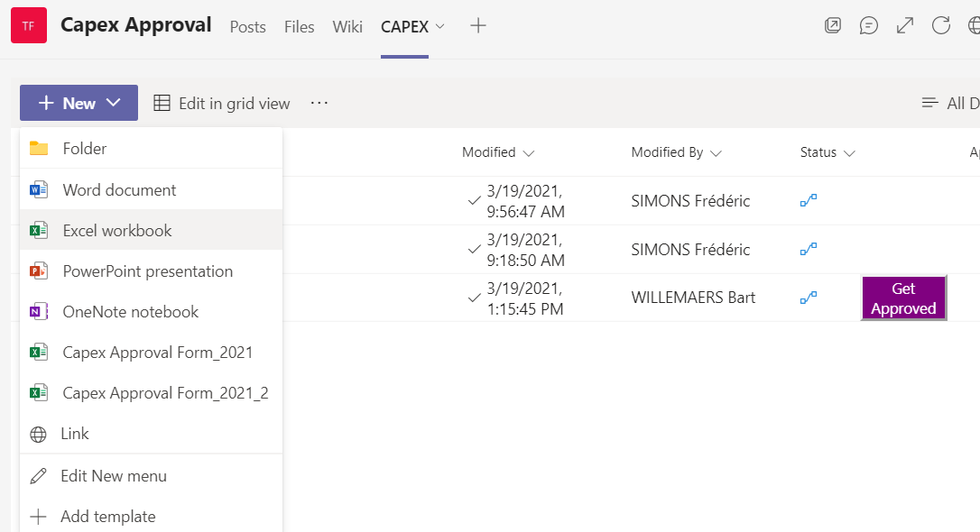Choose PowerPoint presentation in the New menu
This screenshot has width=980, height=532.
[147, 271]
